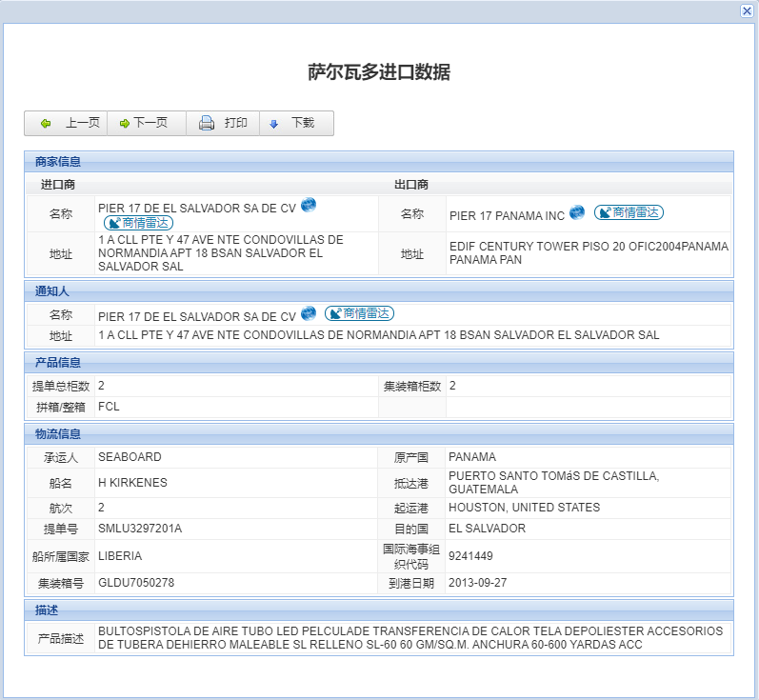This screenshot has width=759, height=700.
Task: Go to the next page (下一页)
Action: tap(144, 123)
